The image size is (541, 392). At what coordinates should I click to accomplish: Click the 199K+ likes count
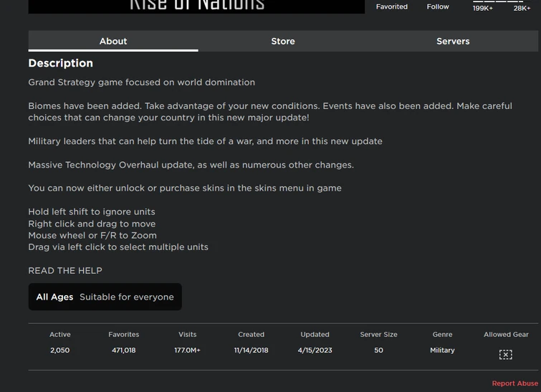click(x=483, y=8)
